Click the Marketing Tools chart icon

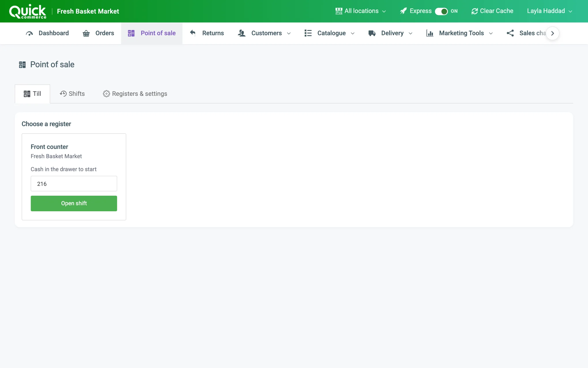(x=430, y=33)
